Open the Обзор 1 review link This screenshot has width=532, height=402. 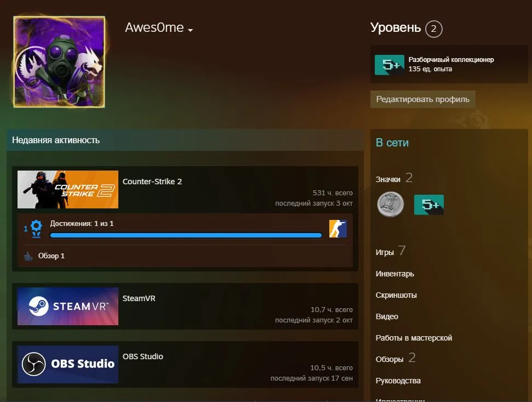point(52,256)
